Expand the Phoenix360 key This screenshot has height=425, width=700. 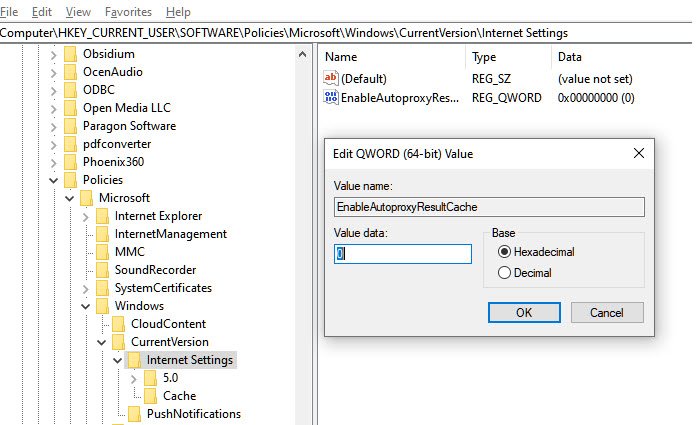tap(54, 162)
